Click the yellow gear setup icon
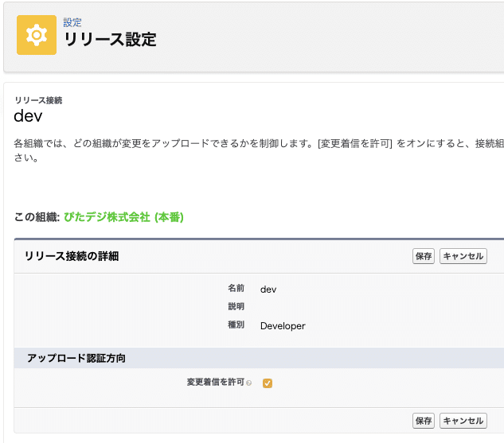 37,35
